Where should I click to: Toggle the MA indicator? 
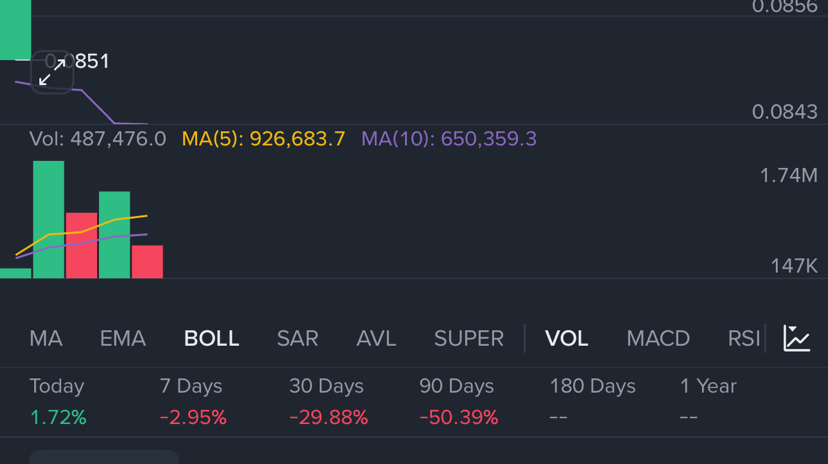point(46,339)
